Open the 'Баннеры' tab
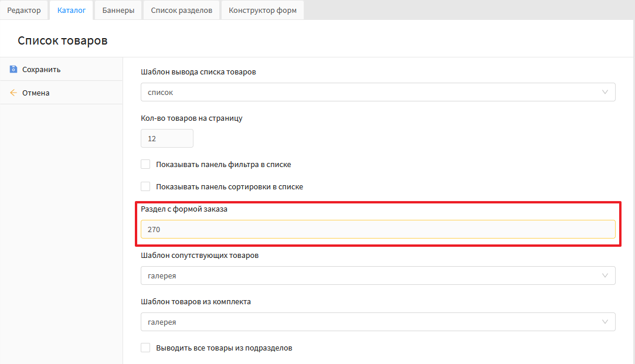The width and height of the screenshot is (635, 364). [118, 11]
